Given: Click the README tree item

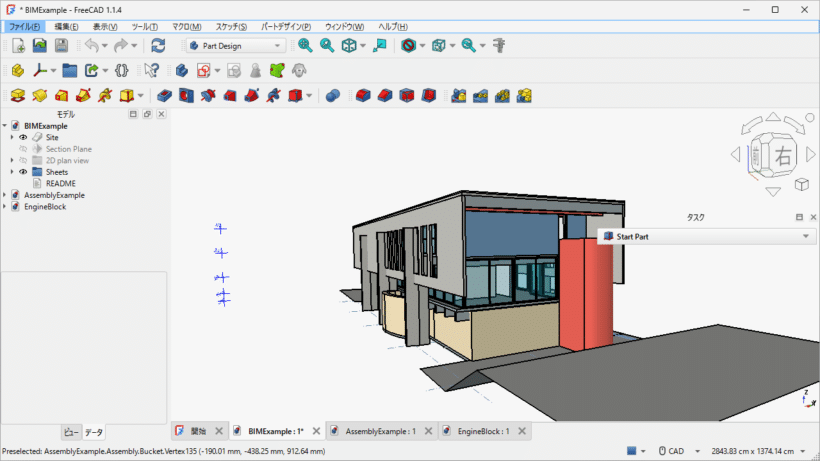Looking at the screenshot, I should [61, 183].
